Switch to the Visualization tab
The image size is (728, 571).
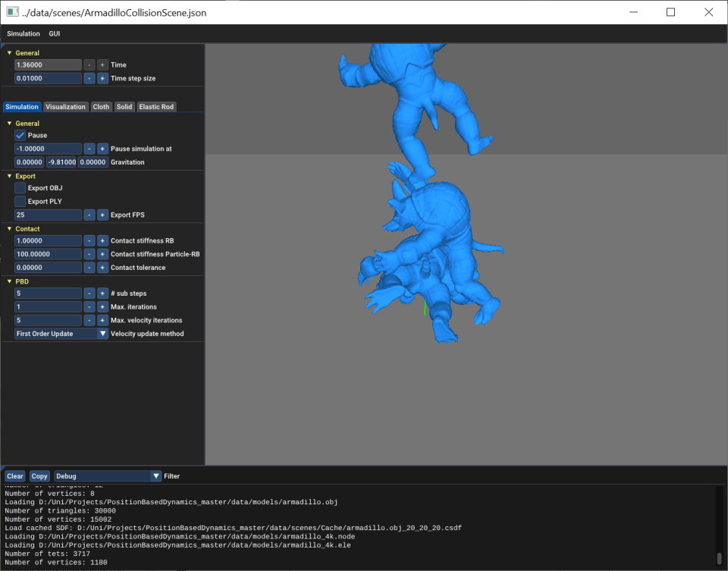pyautogui.click(x=65, y=106)
